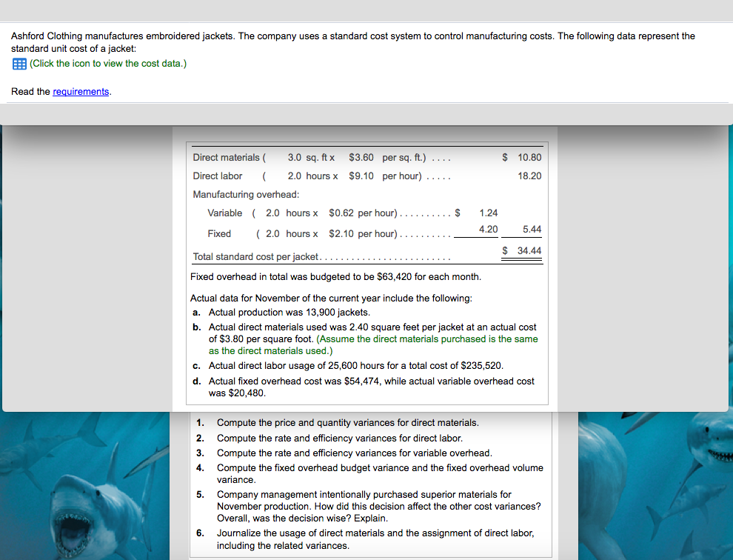The height and width of the screenshot is (560, 733).
Task: Click the 'Actual direct materials used was 2.40' line
Action: pos(373,339)
